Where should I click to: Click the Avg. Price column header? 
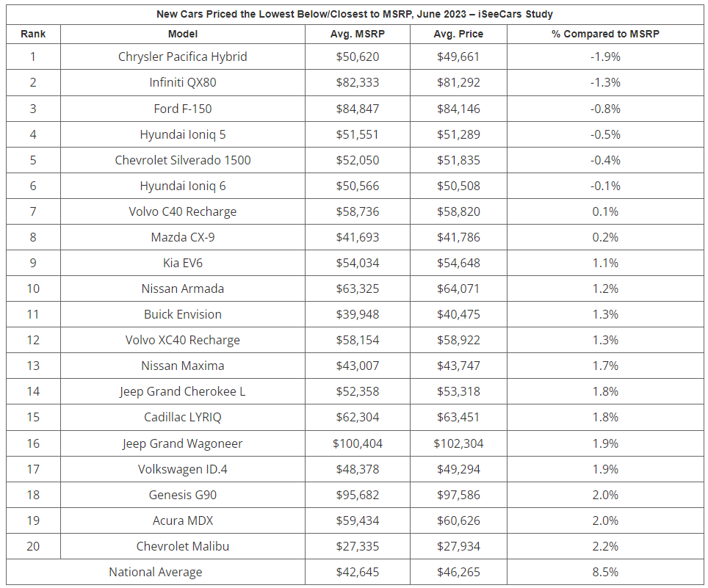[460, 34]
